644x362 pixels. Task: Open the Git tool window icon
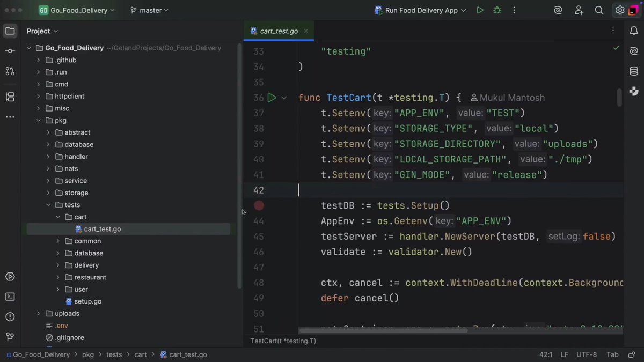(x=10, y=336)
